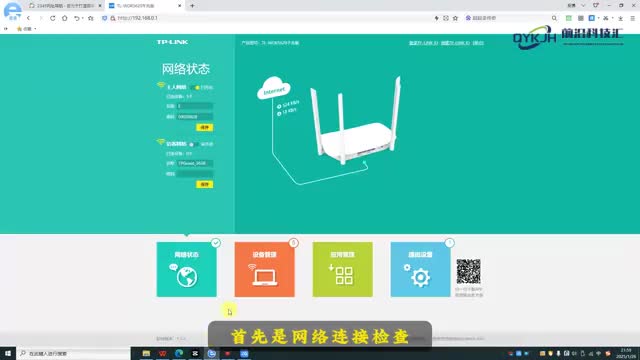Open a new browser tab with plus
Image resolution: width=640 pixels, height=360 pixels.
tap(192, 6)
